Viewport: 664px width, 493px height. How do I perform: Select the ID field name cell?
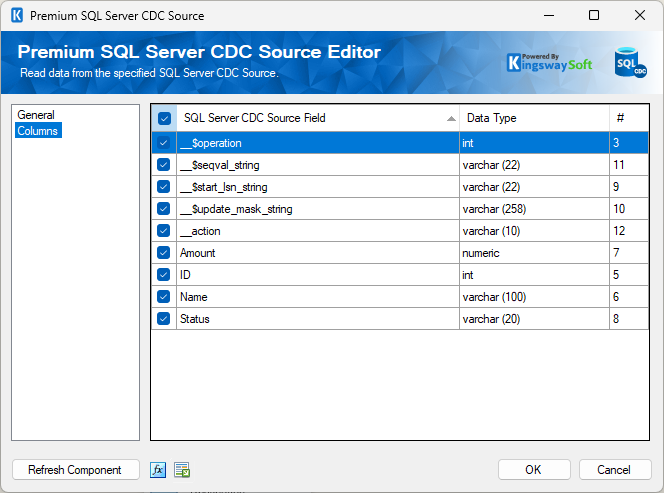tap(318, 275)
